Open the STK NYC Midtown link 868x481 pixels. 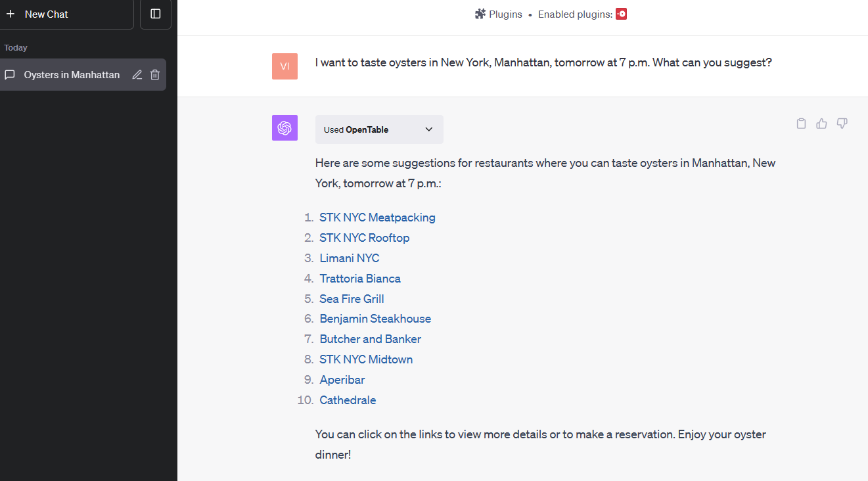pos(366,359)
